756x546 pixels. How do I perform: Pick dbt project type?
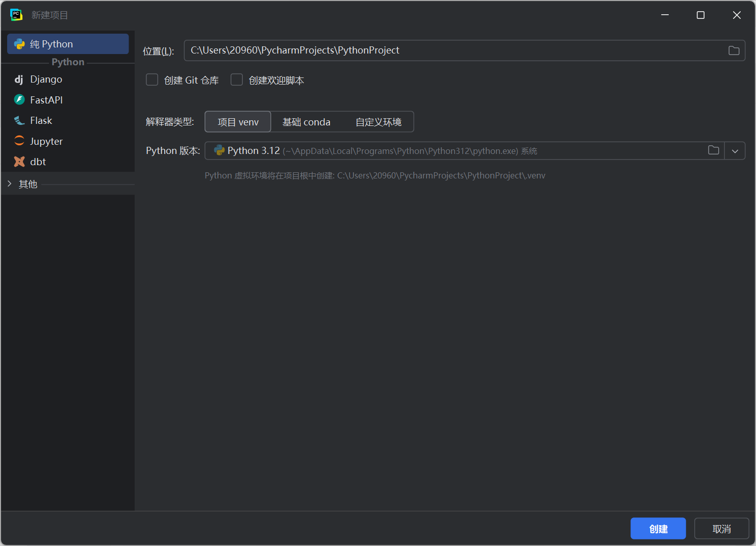tap(68, 162)
